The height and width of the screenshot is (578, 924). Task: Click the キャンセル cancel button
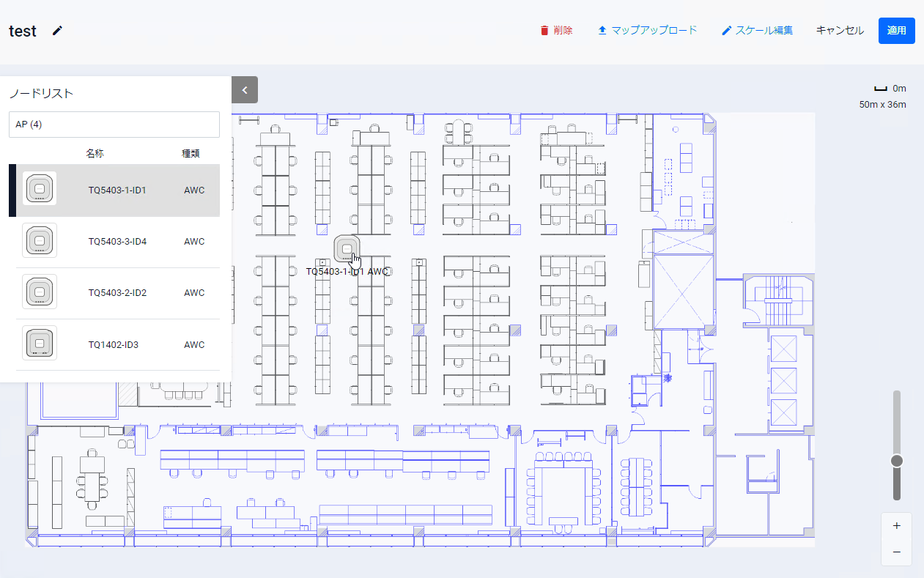[840, 31]
